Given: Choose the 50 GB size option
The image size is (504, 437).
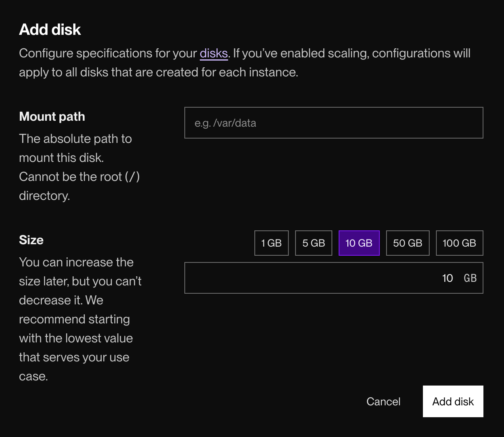Looking at the screenshot, I should (x=407, y=243).
